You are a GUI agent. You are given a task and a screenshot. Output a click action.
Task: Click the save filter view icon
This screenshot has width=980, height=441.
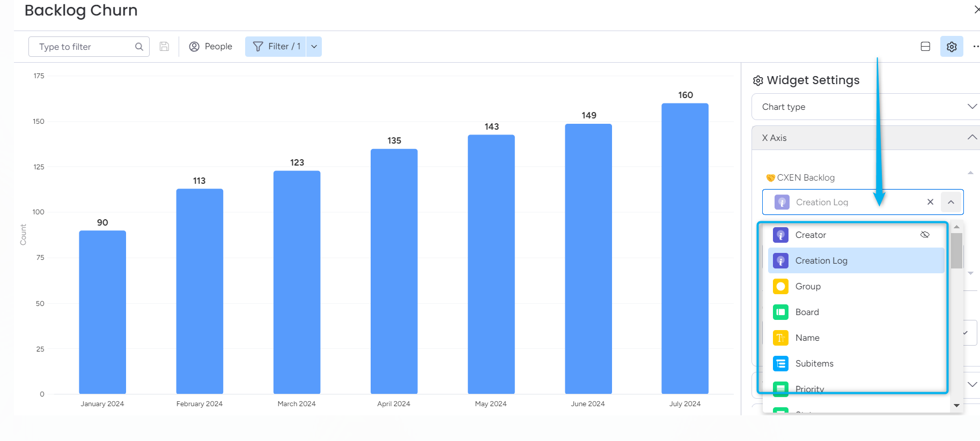click(164, 47)
